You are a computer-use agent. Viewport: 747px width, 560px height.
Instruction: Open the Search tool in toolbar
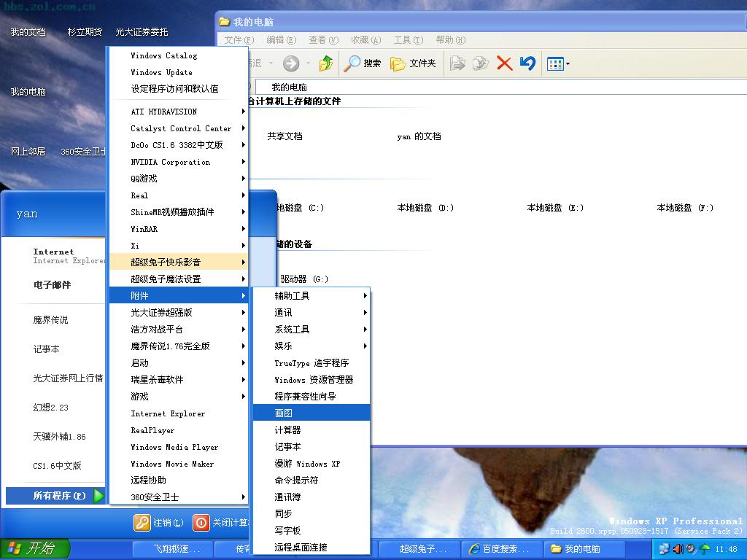pos(363,63)
